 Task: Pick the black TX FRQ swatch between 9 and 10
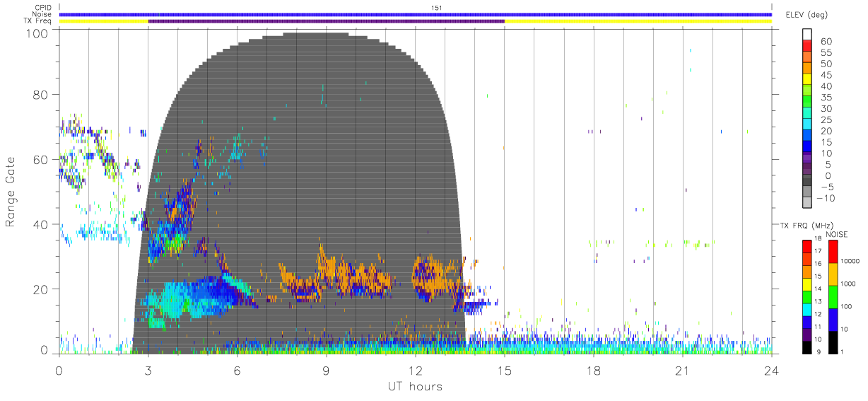click(807, 346)
